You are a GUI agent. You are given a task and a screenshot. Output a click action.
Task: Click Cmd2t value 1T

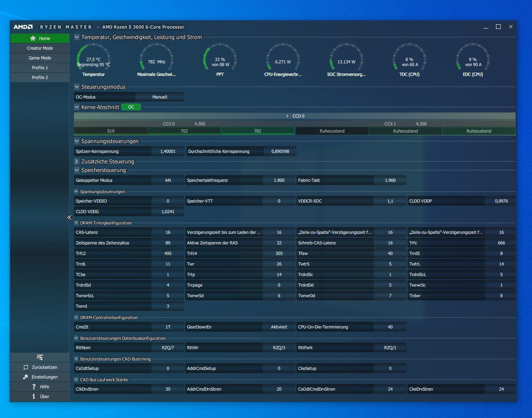tap(168, 327)
